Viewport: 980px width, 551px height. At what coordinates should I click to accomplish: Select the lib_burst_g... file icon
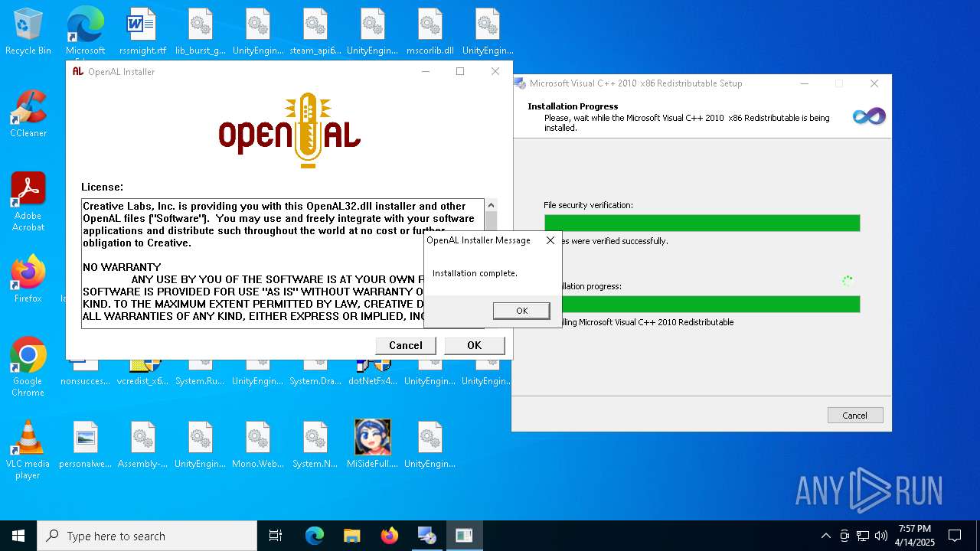pos(200,32)
